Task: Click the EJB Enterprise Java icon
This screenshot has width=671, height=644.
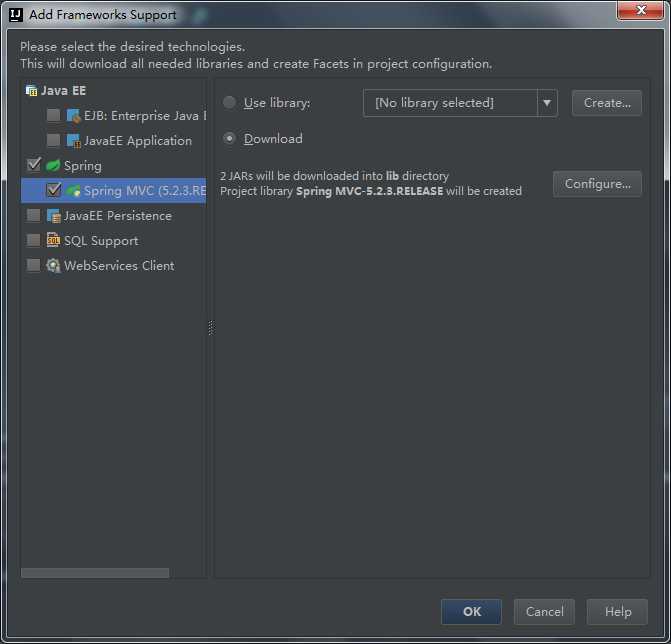Action: (x=74, y=116)
